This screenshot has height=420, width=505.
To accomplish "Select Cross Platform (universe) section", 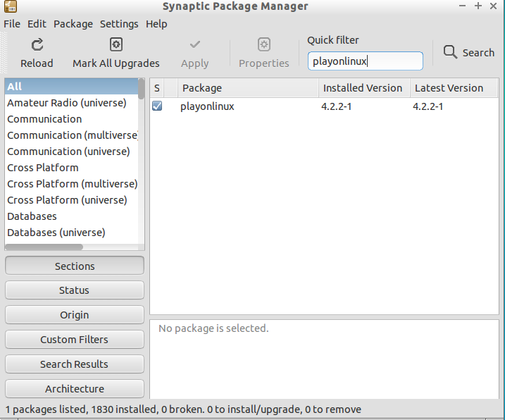I will pos(72,200).
